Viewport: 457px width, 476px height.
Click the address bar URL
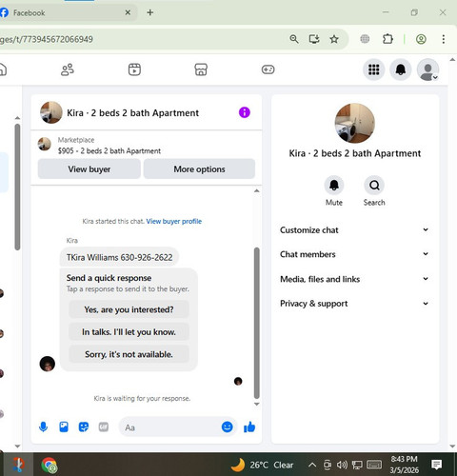47,39
